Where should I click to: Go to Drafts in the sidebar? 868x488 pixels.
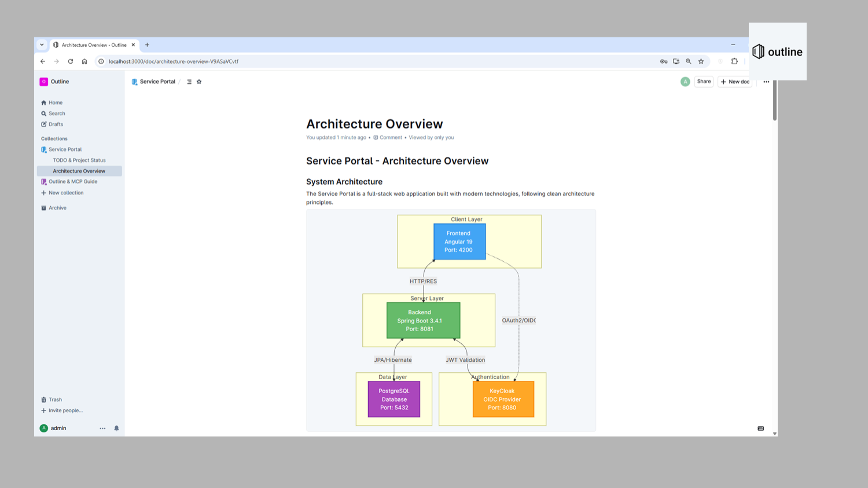(56, 124)
